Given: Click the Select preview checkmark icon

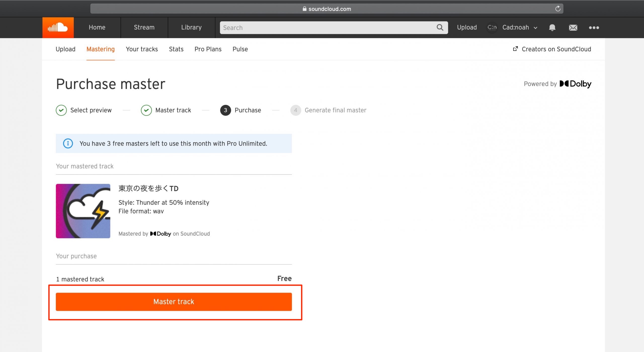Looking at the screenshot, I should [x=61, y=110].
